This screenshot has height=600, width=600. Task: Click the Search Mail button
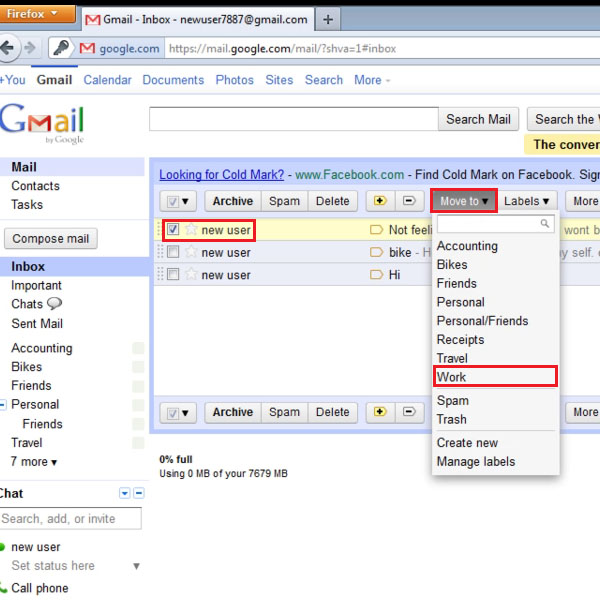click(478, 119)
